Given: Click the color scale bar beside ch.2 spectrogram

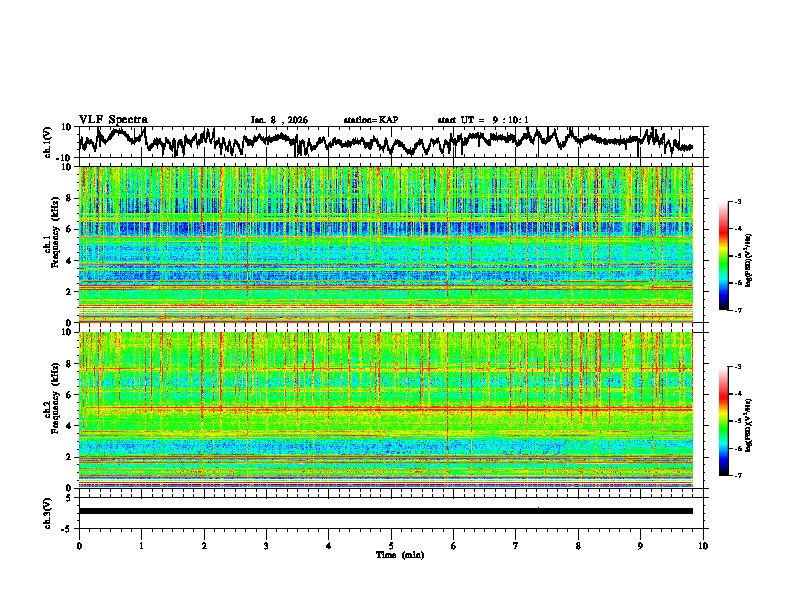Looking at the screenshot, I should coord(723,421).
